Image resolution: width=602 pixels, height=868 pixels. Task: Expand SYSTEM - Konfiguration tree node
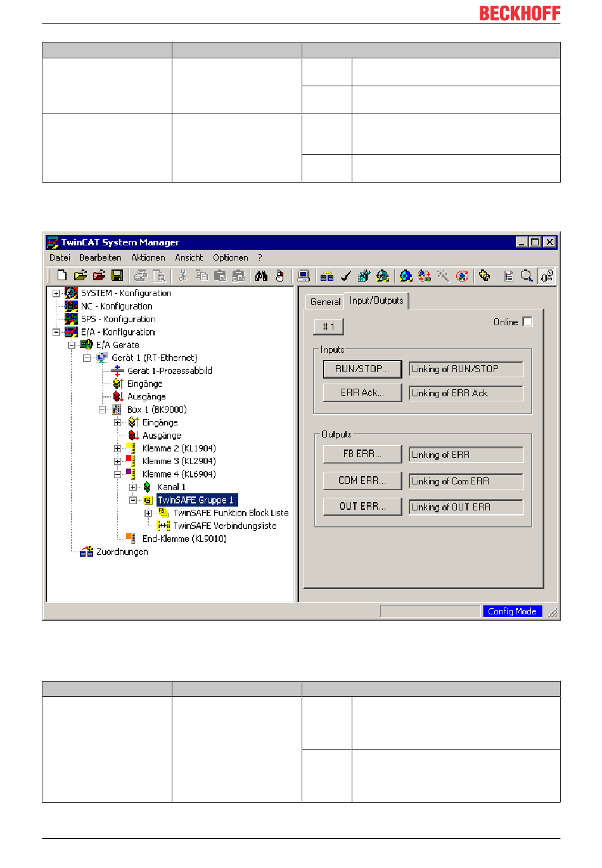pos(56,294)
